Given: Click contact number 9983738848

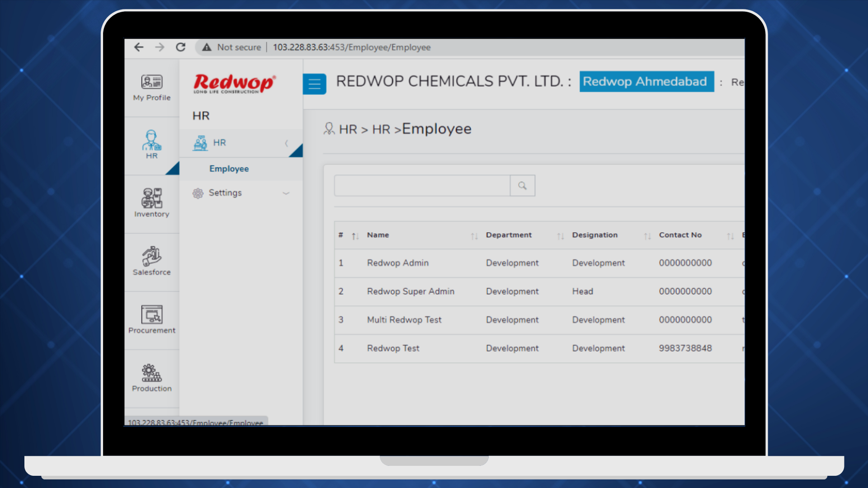Looking at the screenshot, I should point(685,348).
